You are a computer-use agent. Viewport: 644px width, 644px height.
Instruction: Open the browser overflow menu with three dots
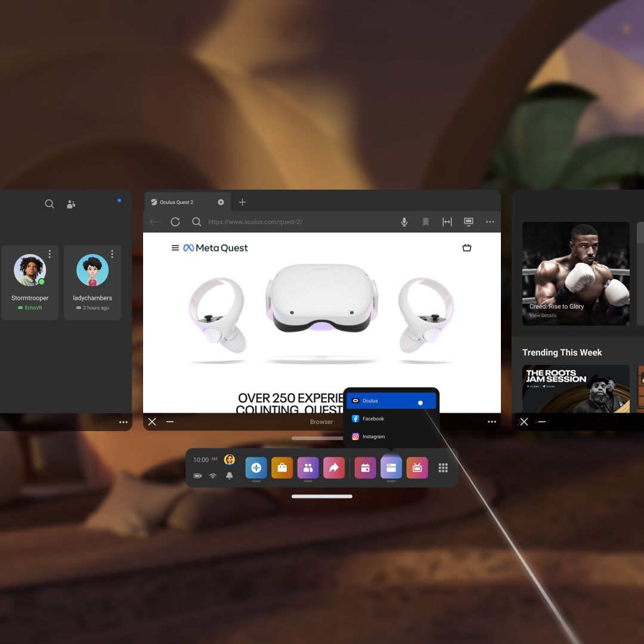[x=490, y=222]
